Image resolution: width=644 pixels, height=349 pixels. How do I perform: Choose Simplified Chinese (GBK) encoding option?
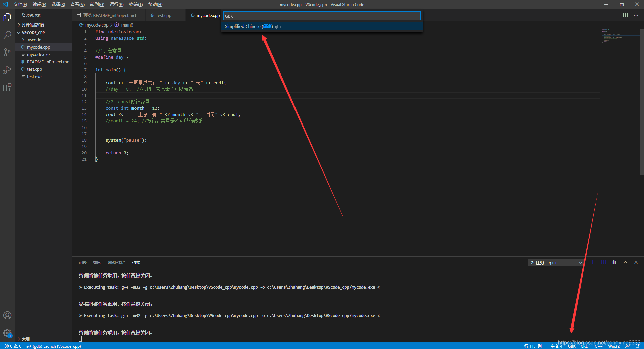click(x=322, y=26)
